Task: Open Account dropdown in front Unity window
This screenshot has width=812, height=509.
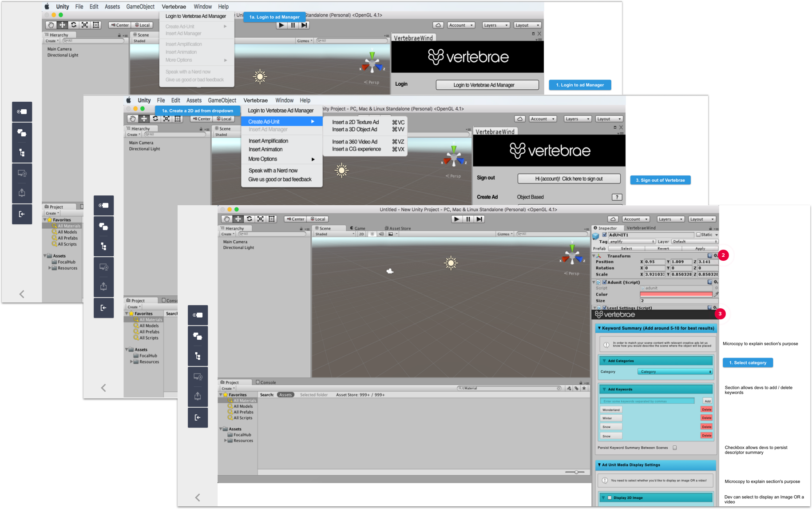Action: point(636,219)
